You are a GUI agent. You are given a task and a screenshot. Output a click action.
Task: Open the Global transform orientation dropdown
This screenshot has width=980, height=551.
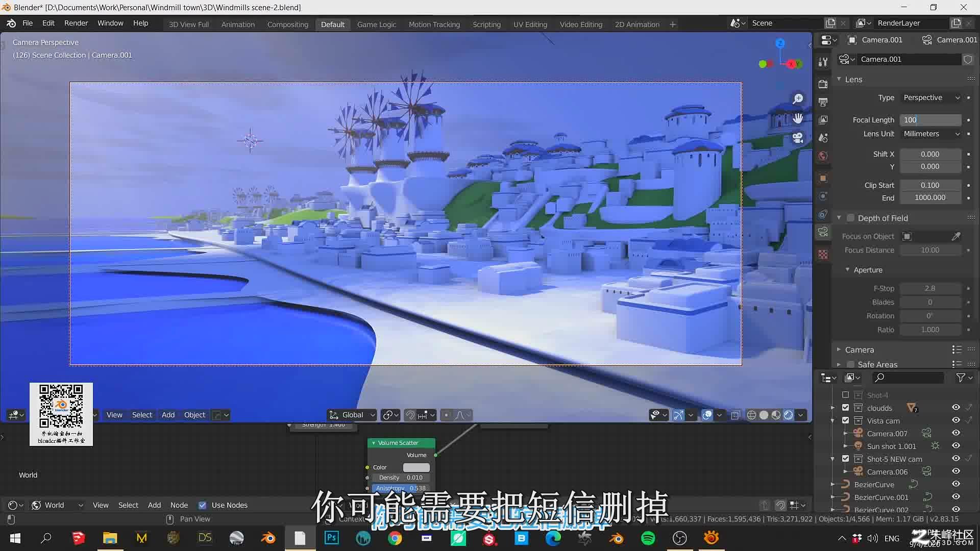352,415
